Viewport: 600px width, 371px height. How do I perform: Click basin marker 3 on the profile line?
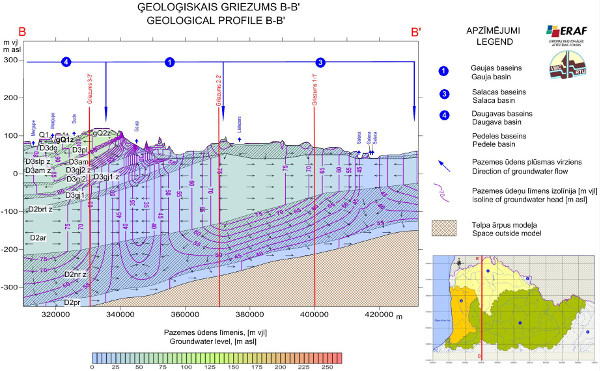[320, 62]
